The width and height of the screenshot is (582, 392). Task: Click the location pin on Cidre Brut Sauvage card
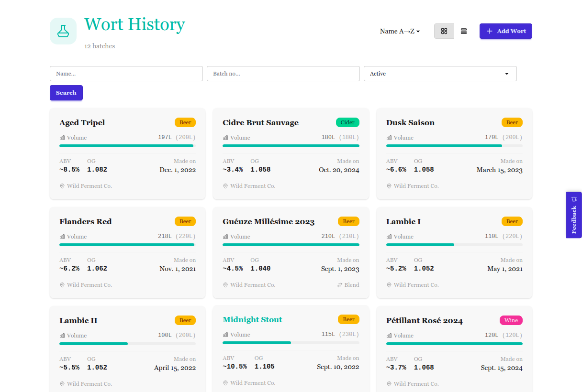[225, 186]
